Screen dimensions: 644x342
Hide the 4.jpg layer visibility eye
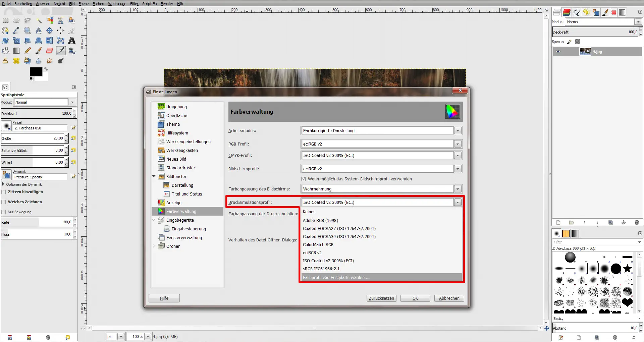558,51
